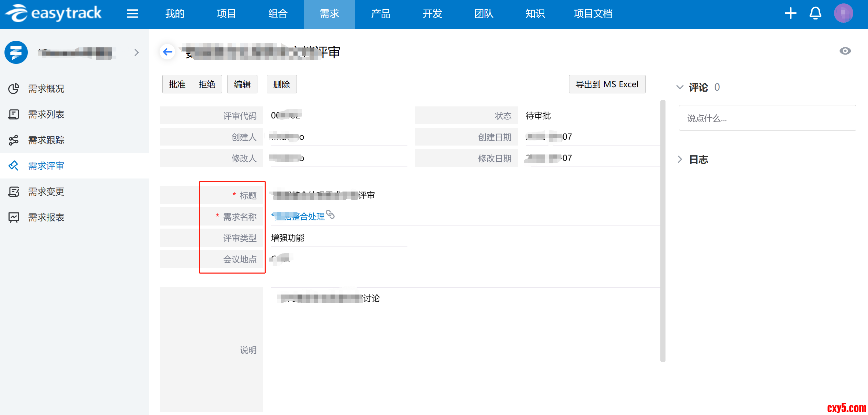The height and width of the screenshot is (415, 868).
Task: Open the notifications bell
Action: 815,13
